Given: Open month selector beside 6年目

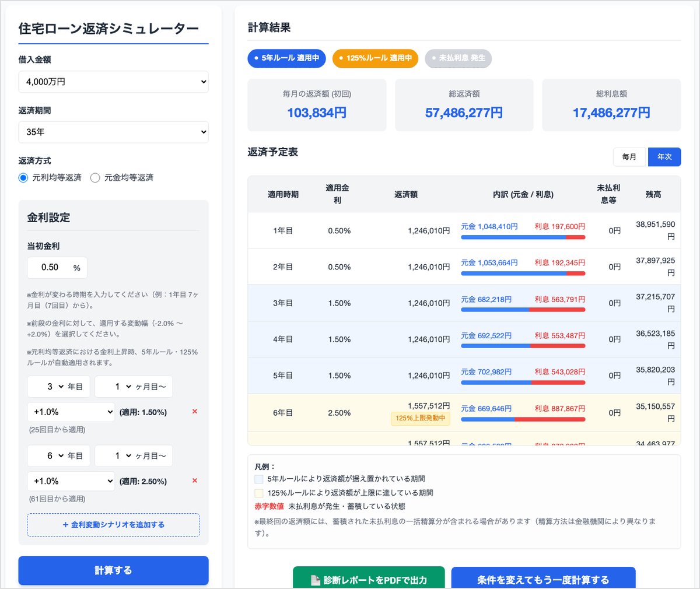Looking at the screenshot, I should coord(134,456).
